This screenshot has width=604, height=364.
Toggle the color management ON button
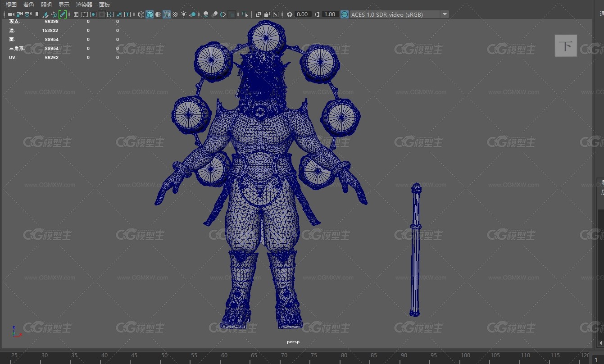click(x=345, y=14)
